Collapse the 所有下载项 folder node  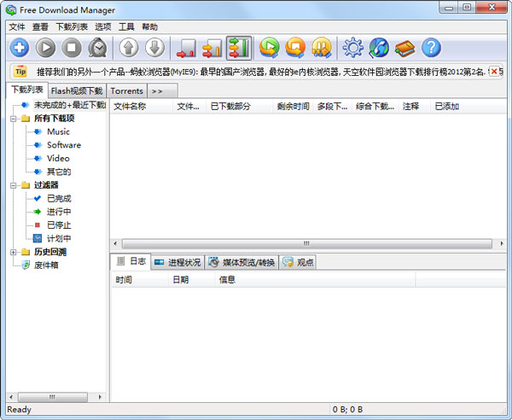(x=14, y=118)
